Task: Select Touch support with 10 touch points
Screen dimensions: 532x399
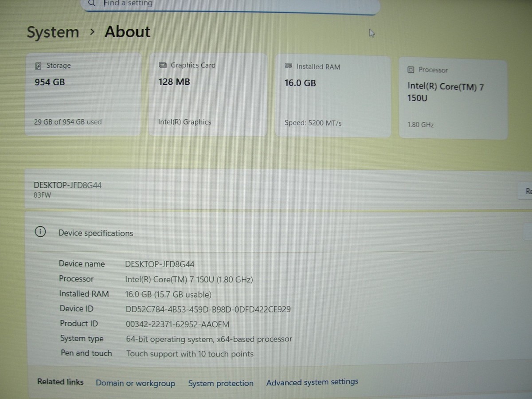Action: pyautogui.click(x=190, y=354)
